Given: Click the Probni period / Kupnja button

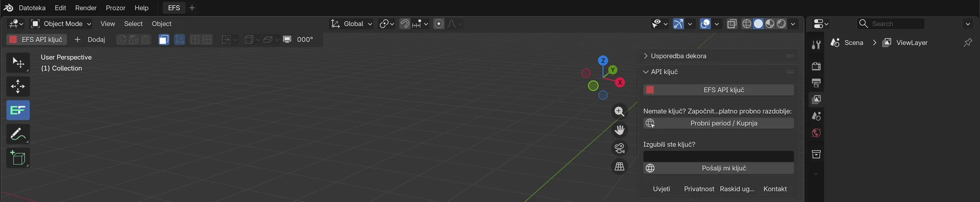Looking at the screenshot, I should [718, 123].
